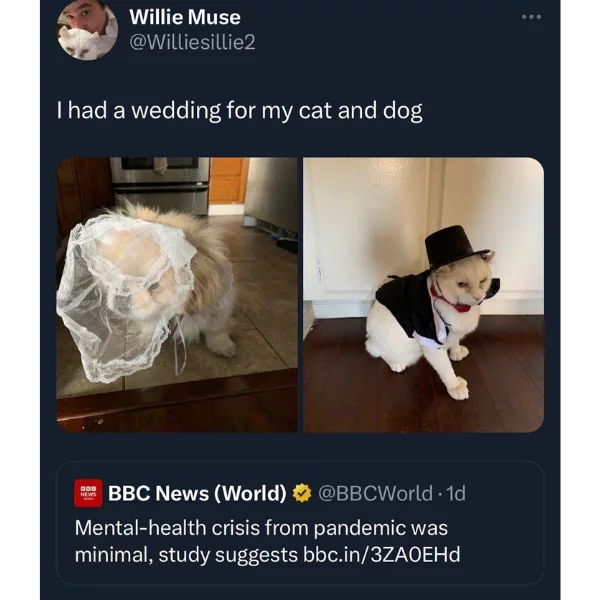Follow the bbc.in/3ZA0EHd link
This screenshot has width=600, height=600.
[381, 553]
